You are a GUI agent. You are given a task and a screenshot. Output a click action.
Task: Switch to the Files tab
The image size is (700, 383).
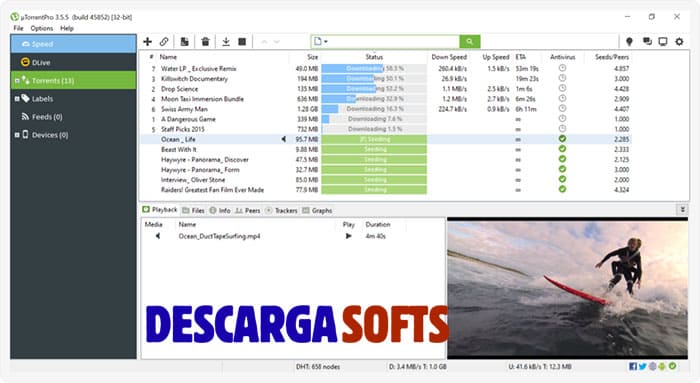(193, 210)
